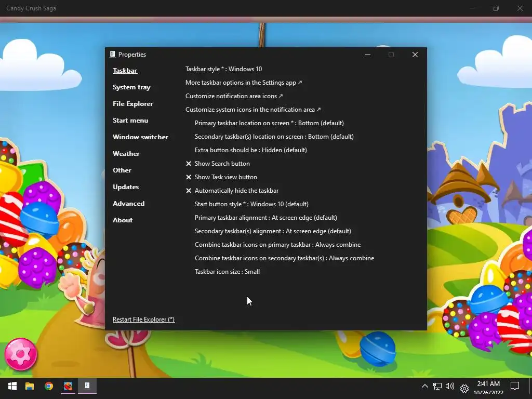This screenshot has width=532, height=399.
Task: Open the Weather section
Action: click(x=126, y=154)
